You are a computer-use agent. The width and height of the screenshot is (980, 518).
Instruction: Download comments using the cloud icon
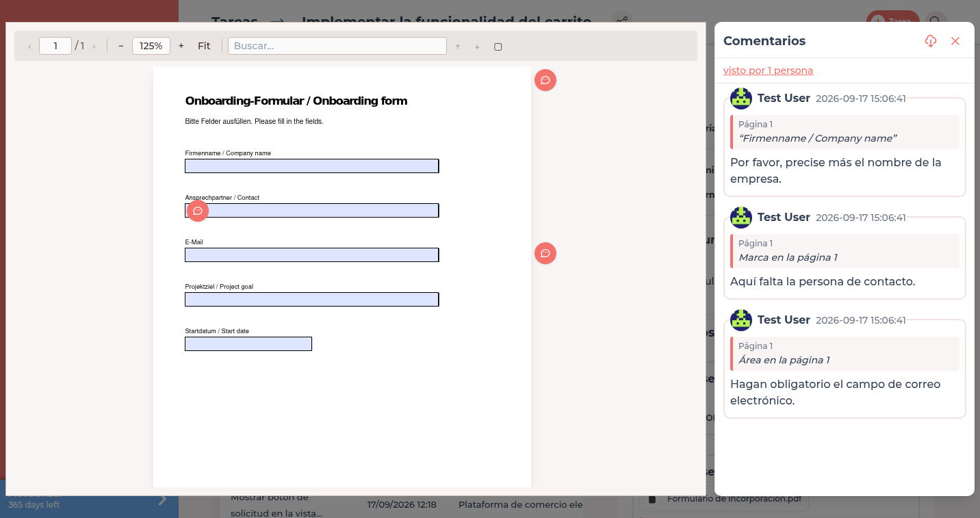(x=930, y=41)
